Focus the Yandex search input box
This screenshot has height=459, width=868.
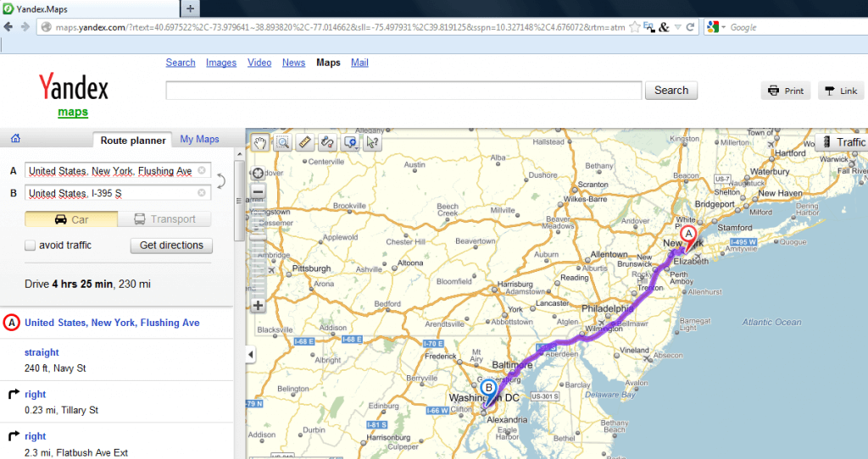coord(403,91)
